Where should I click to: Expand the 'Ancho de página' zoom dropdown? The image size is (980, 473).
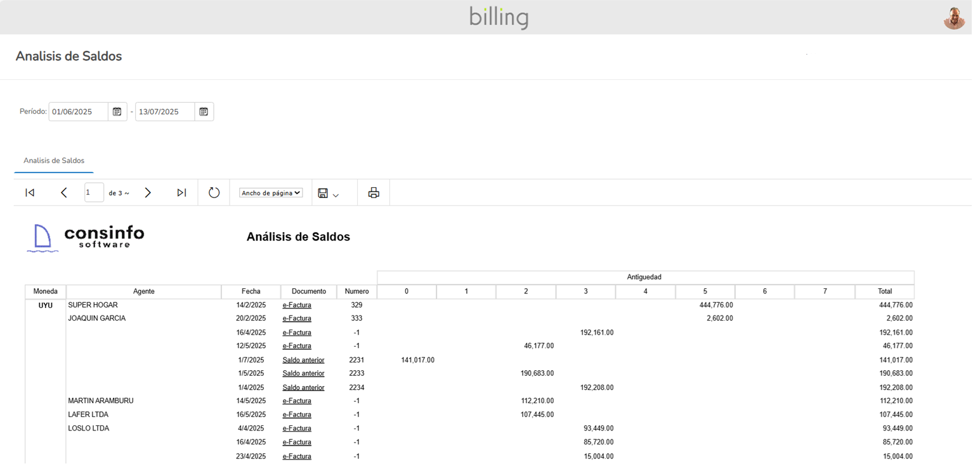(271, 193)
